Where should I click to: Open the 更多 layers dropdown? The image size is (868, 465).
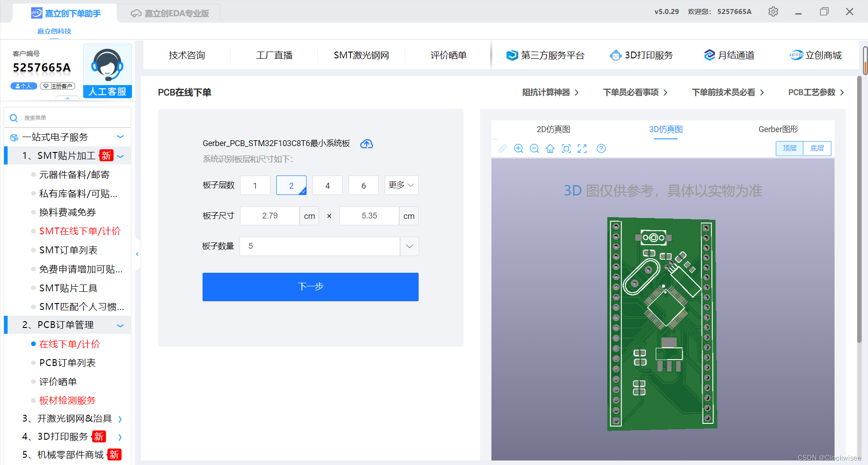point(401,185)
